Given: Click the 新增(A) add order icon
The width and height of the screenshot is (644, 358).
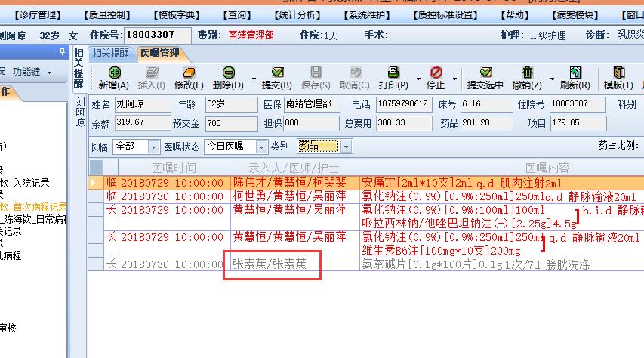Looking at the screenshot, I should 114,73.
